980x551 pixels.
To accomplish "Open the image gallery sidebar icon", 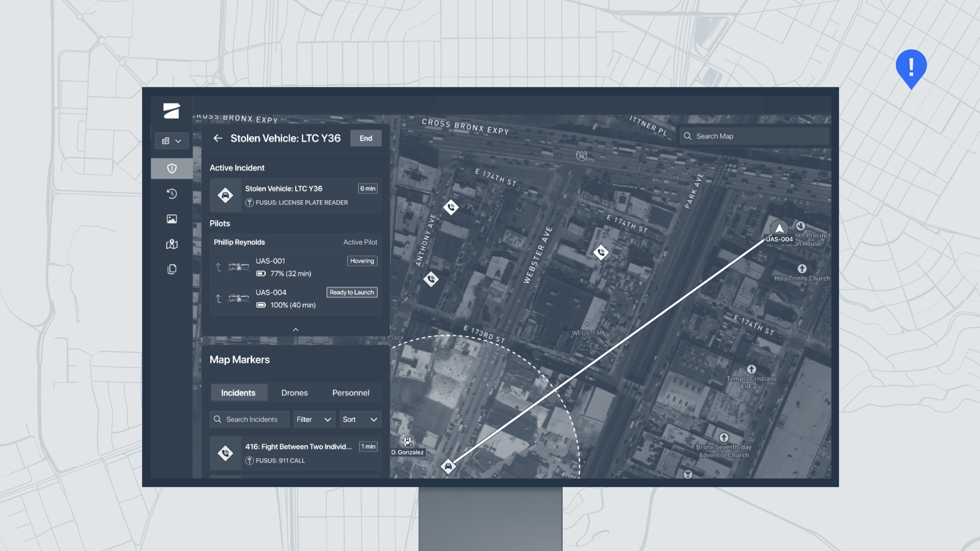I will (x=172, y=219).
